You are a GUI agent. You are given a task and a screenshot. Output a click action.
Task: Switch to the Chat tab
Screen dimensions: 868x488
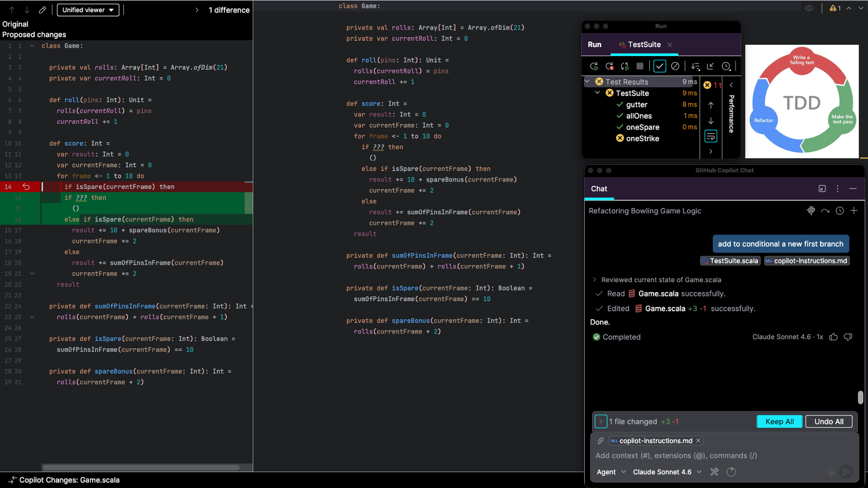click(x=599, y=189)
